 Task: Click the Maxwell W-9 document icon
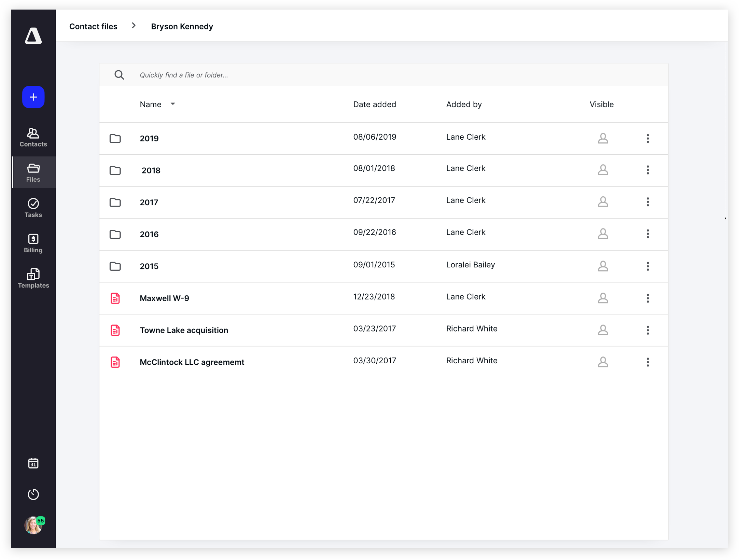point(115,298)
